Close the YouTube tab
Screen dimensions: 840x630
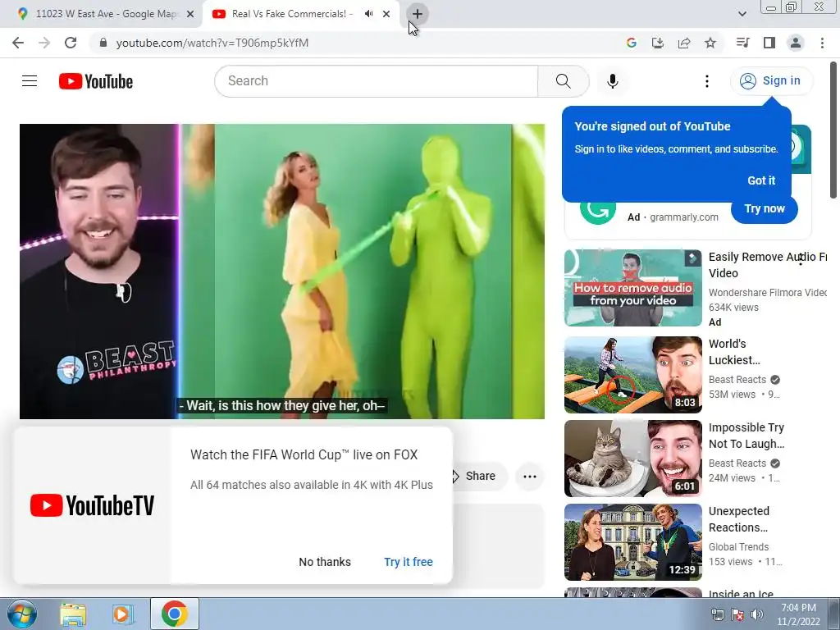[x=386, y=14]
